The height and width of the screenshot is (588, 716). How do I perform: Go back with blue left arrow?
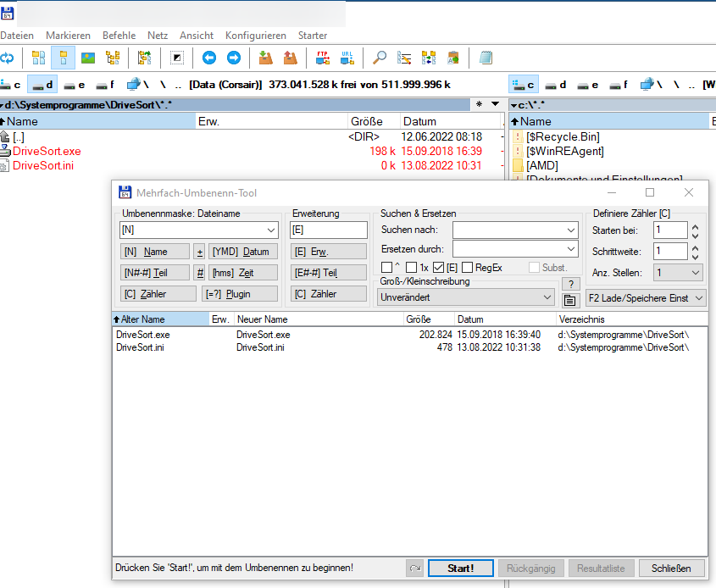(x=209, y=58)
